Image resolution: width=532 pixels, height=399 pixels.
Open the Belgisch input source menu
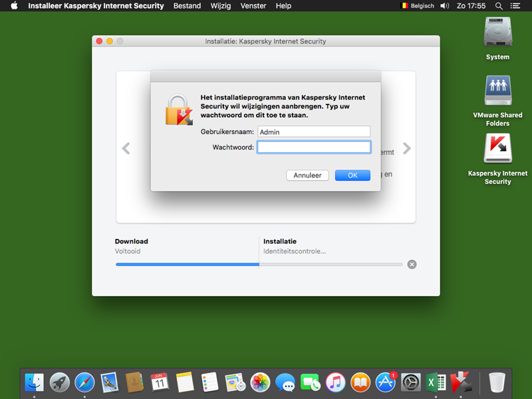pos(417,6)
